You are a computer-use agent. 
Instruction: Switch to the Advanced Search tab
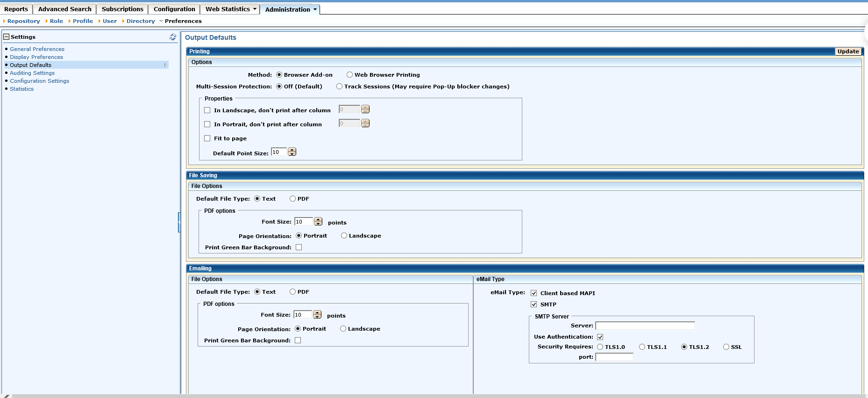pyautogui.click(x=64, y=9)
